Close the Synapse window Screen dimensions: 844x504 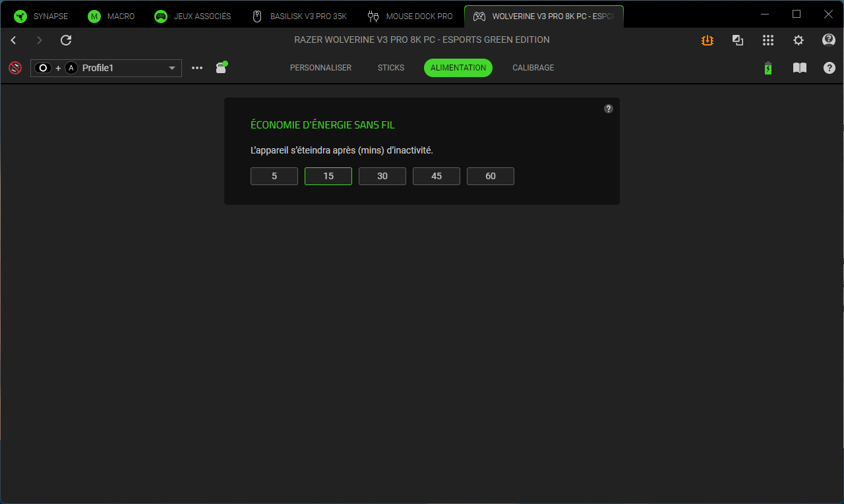tap(828, 14)
